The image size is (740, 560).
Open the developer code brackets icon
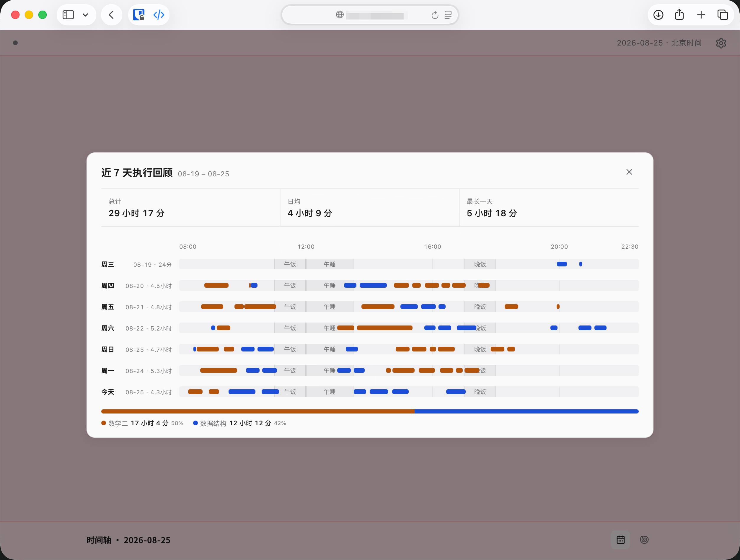point(159,15)
